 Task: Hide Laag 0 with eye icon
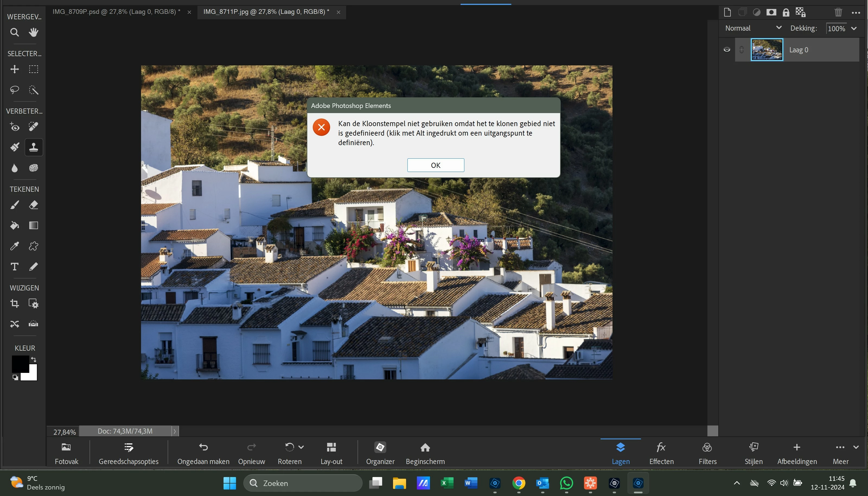tap(727, 50)
